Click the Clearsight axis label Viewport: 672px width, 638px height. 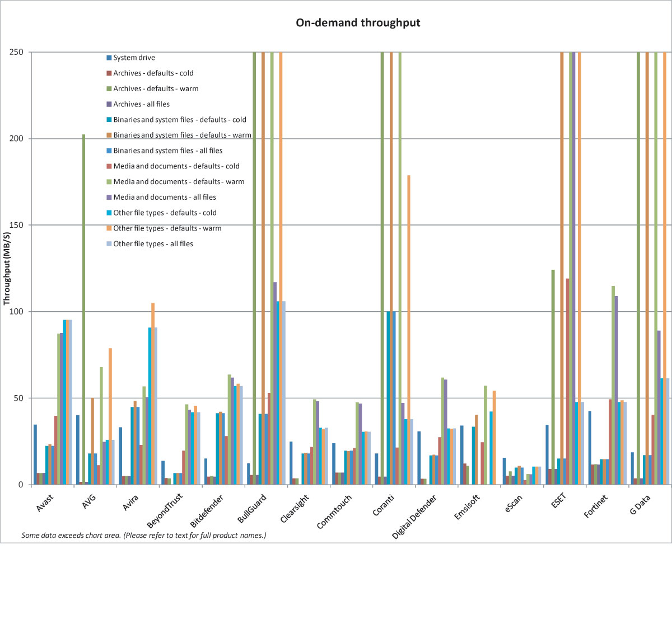(295, 509)
